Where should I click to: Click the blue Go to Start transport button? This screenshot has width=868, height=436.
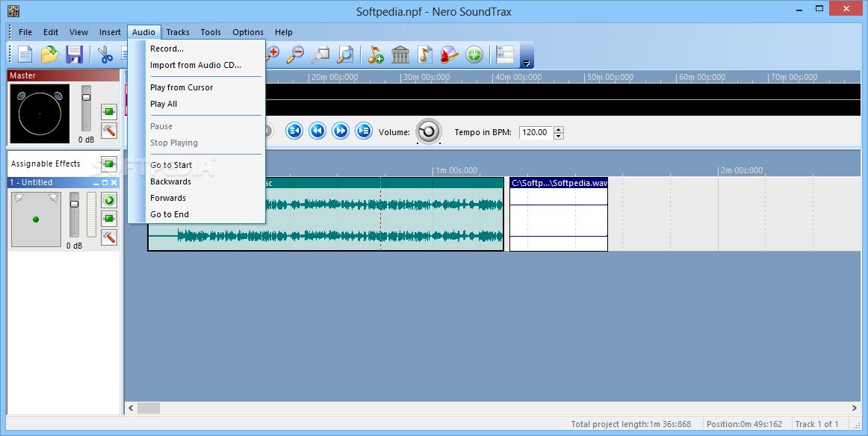294,131
